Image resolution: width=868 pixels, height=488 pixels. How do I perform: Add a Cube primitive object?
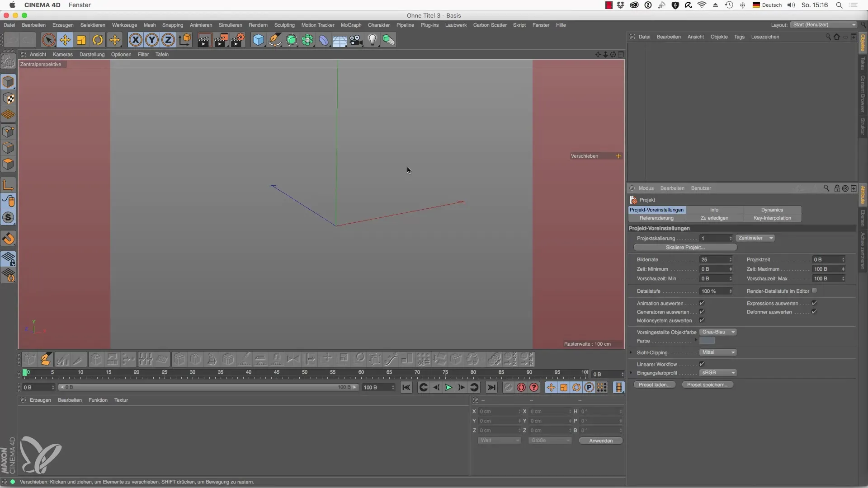click(x=258, y=40)
